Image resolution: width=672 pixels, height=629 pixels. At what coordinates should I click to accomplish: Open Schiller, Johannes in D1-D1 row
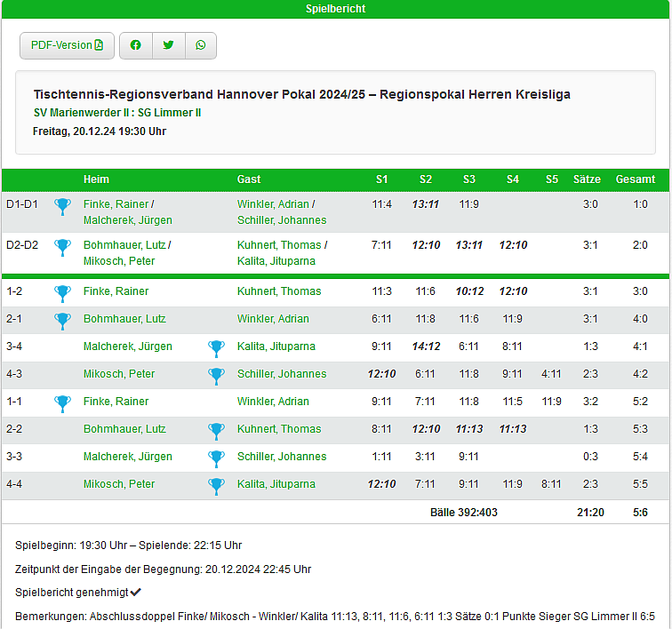click(x=282, y=220)
